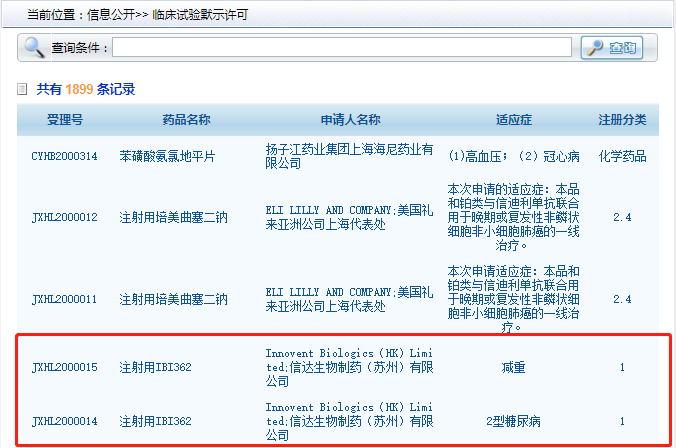Viewport: 676px width, 448px height.
Task: Click the 注册分类 column header
Action: (x=622, y=120)
